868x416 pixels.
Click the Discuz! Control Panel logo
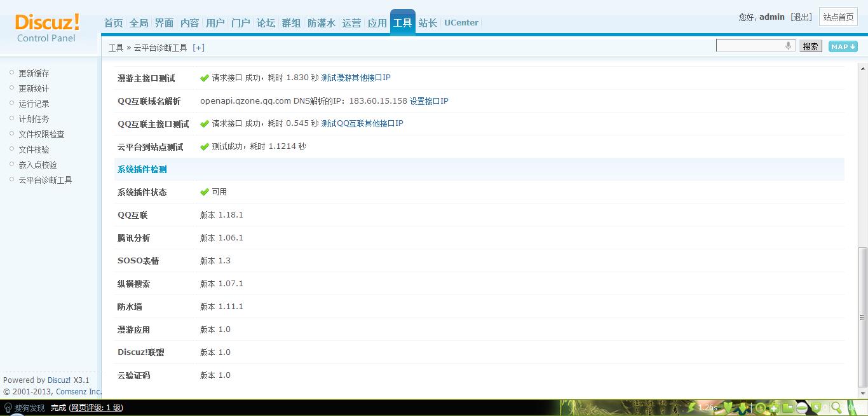[x=47, y=29]
